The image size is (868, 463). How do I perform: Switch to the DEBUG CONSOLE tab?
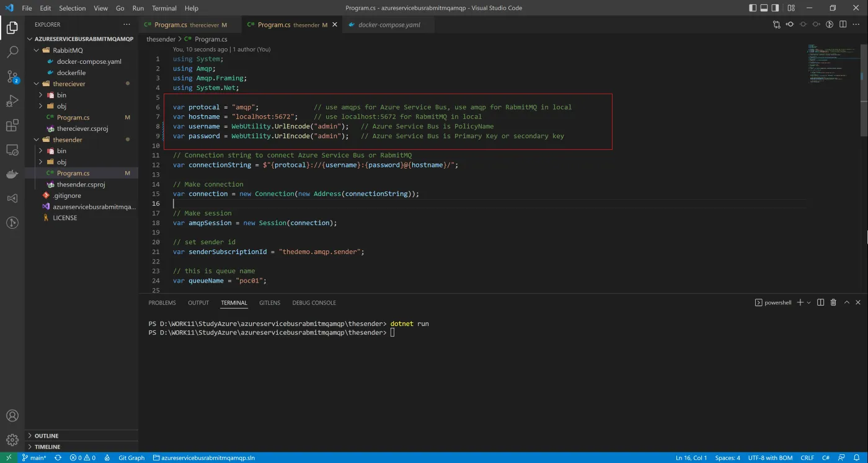point(314,302)
